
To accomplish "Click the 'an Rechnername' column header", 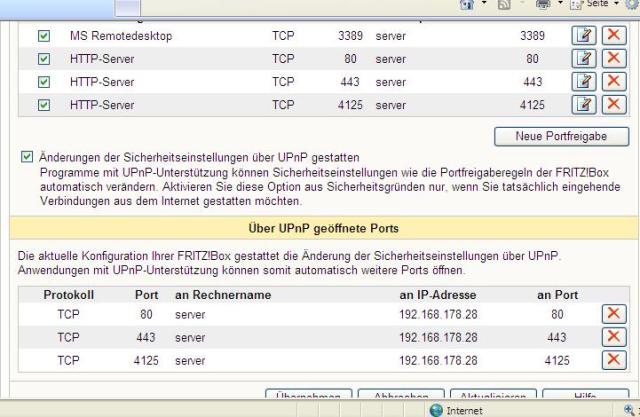I will [x=223, y=295].
